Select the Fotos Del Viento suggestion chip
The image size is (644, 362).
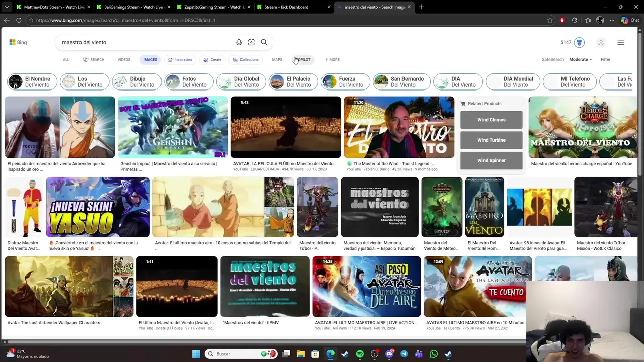188,81
